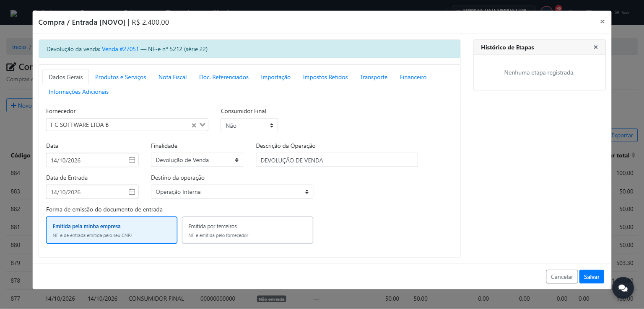Viewport: 644px width, 309px height.
Task: Show the Informações Adicionais tab
Action: pos(79,92)
